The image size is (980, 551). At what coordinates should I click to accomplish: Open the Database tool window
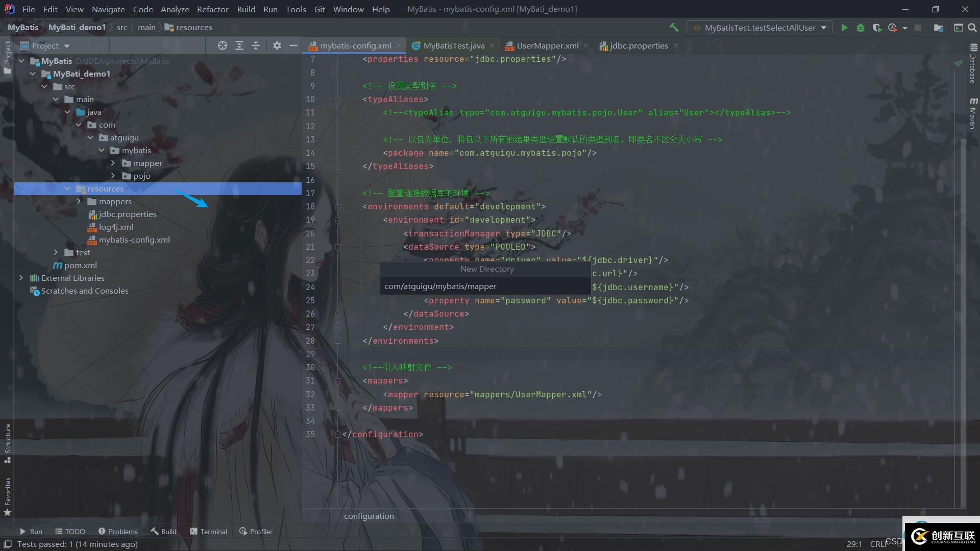973,63
